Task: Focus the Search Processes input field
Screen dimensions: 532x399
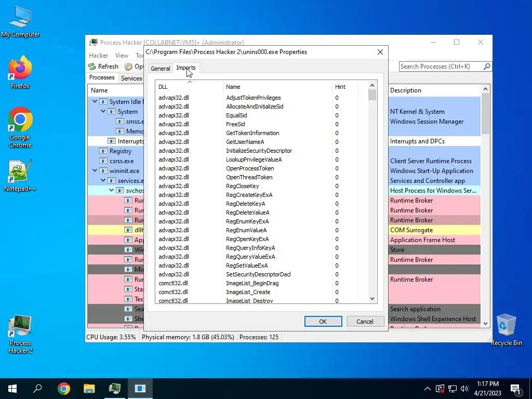Action: 441,66
